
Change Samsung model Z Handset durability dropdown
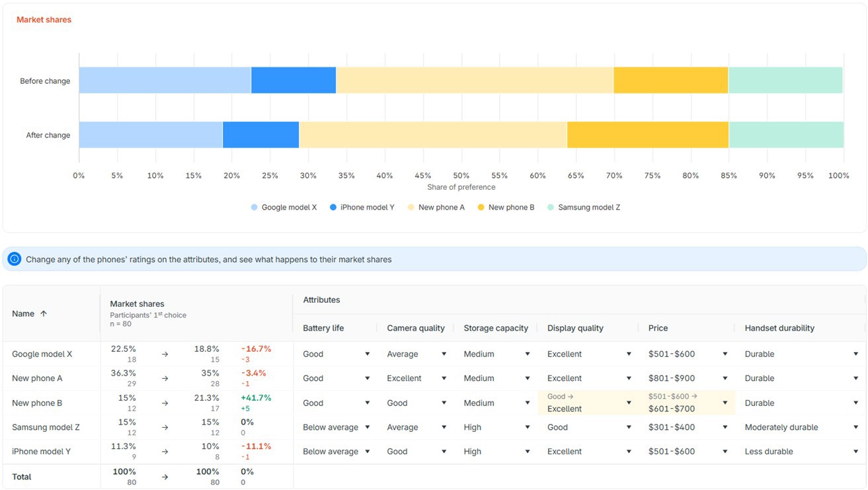855,428
